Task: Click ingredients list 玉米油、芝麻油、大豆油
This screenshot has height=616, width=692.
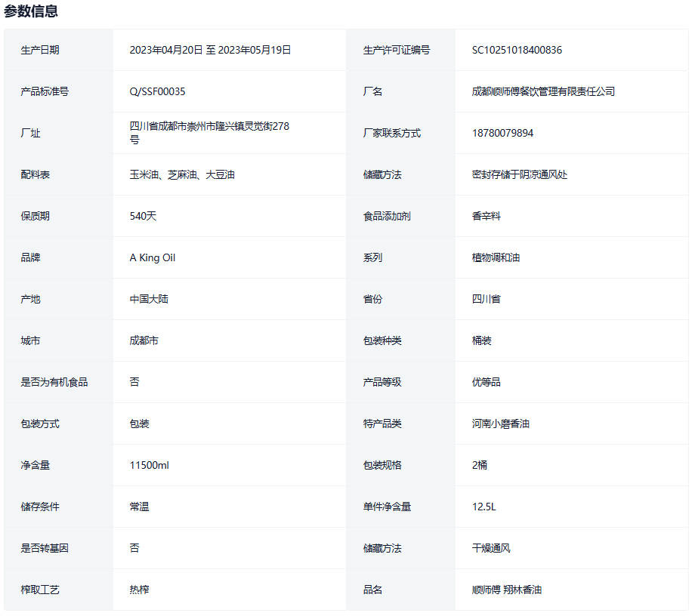Action: [182, 174]
